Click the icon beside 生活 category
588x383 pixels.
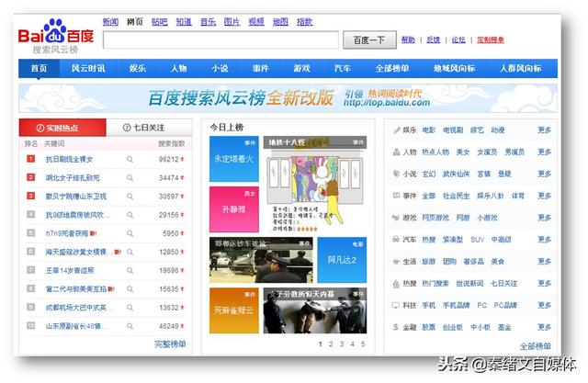[x=396, y=262]
